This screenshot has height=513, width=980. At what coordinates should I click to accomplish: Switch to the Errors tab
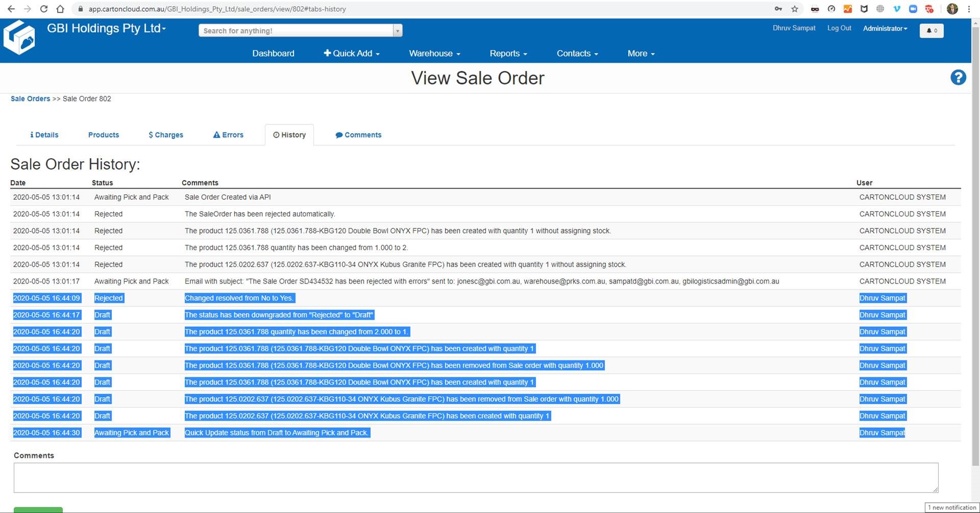pyautogui.click(x=228, y=135)
